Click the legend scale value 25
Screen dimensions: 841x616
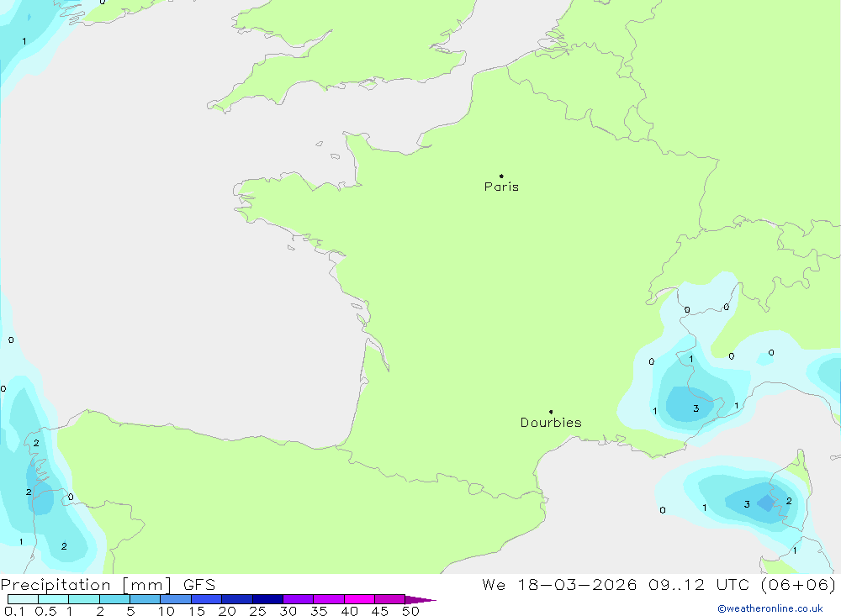(x=258, y=611)
